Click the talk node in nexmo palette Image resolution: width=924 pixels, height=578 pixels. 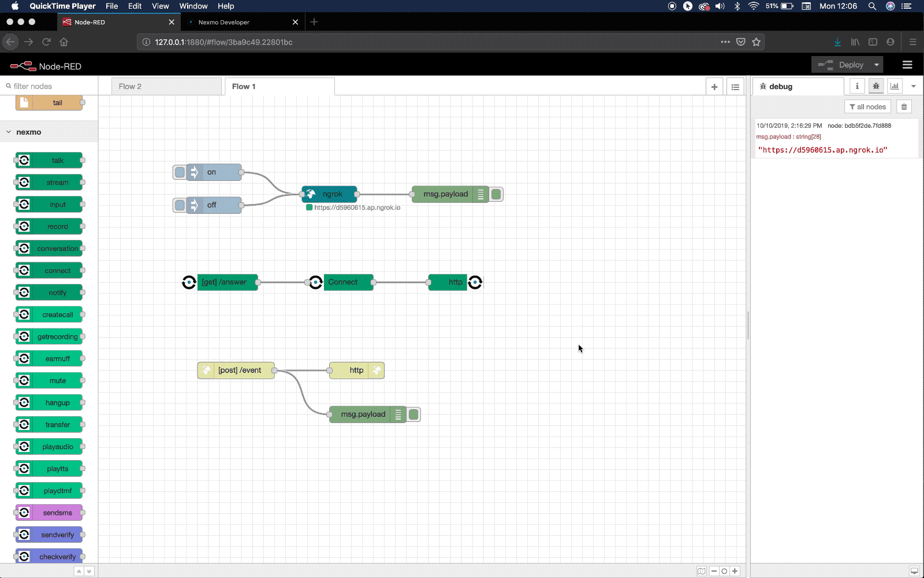pos(49,160)
